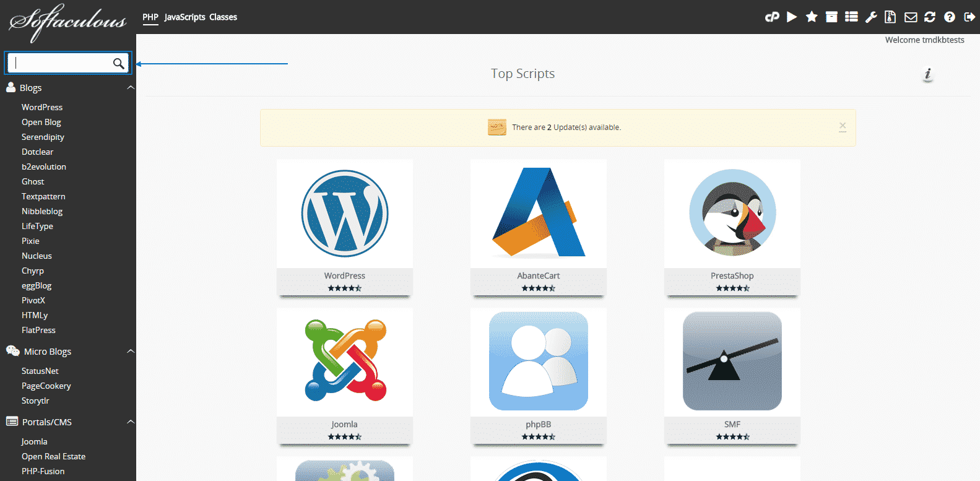This screenshot has width=980, height=481.
Task: Switch to the JavaScripts tab
Action: click(184, 17)
